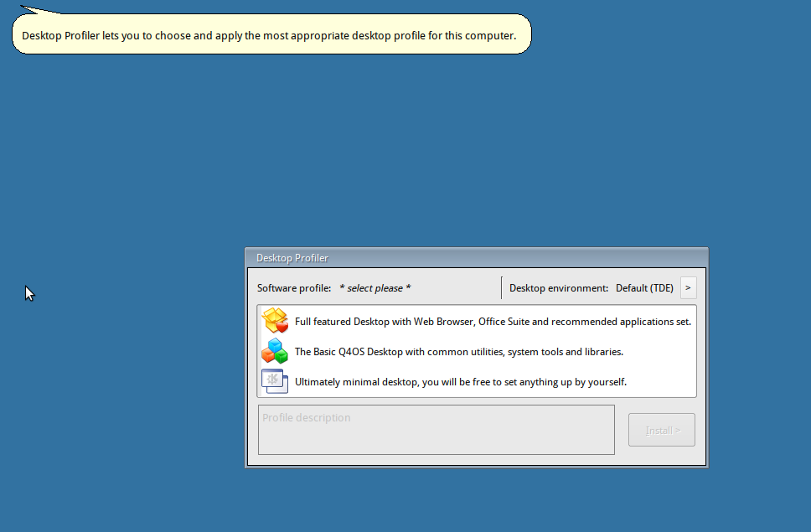Click the Desktop Profiler title bar
The image size is (811, 532).
(x=477, y=257)
